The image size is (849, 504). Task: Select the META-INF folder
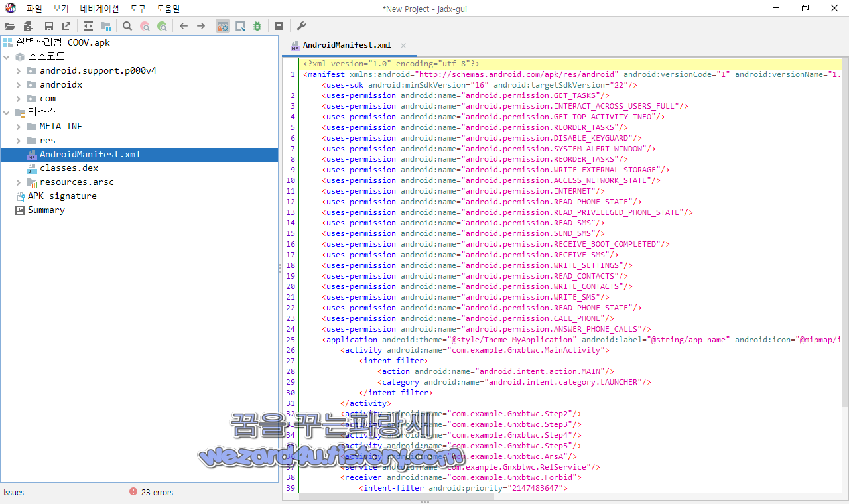click(61, 126)
